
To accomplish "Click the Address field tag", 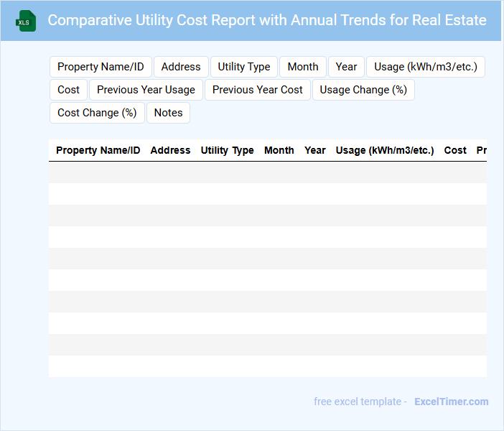I will pyautogui.click(x=181, y=67).
